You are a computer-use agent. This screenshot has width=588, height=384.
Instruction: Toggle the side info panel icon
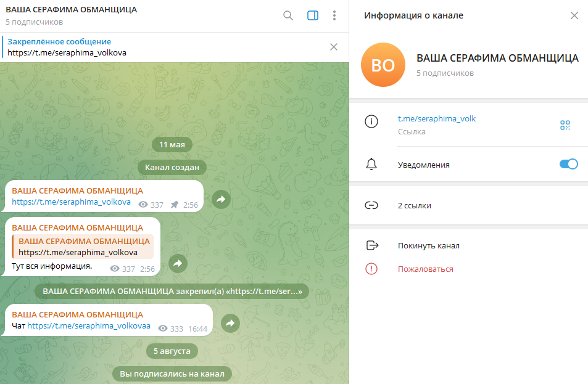click(312, 15)
